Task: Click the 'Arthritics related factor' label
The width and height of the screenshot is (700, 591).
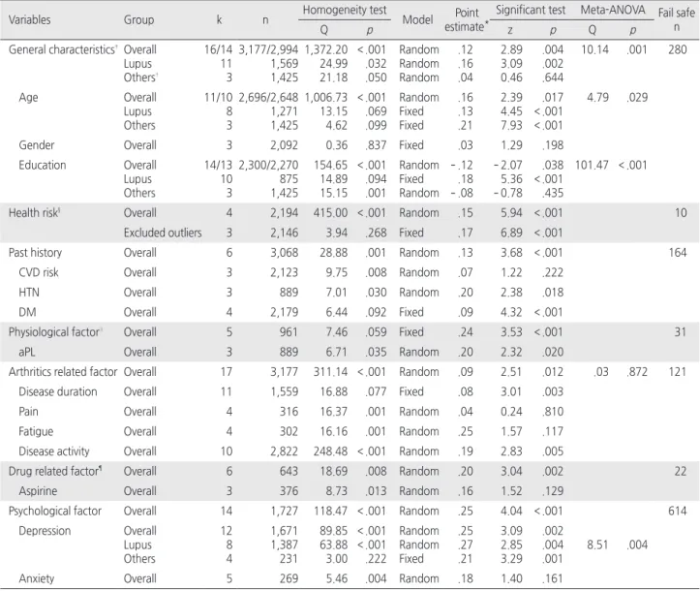Action: (63, 372)
